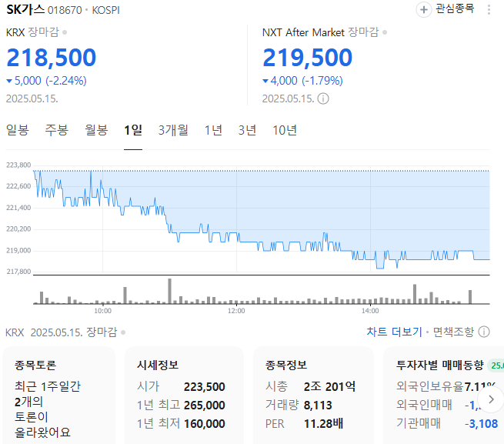This screenshot has height=444, width=504.
Task: Click the PER value 11.28배
Action: point(323,423)
